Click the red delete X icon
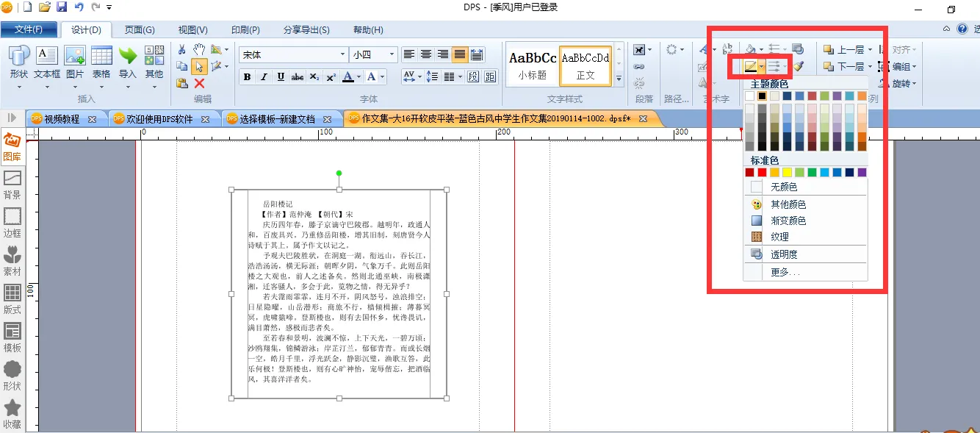 click(x=199, y=83)
